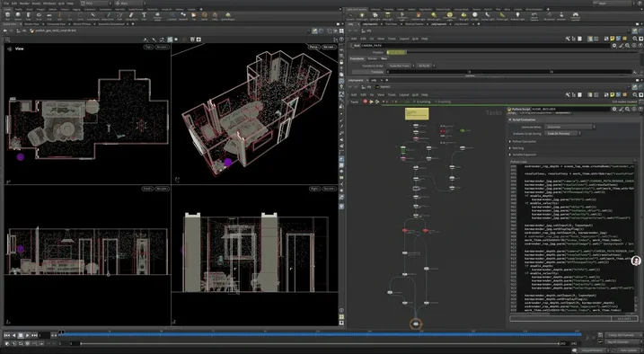The image size is (644, 354).
Task: Switch to the Geometry Spreadsheet tab
Action: (110, 24)
